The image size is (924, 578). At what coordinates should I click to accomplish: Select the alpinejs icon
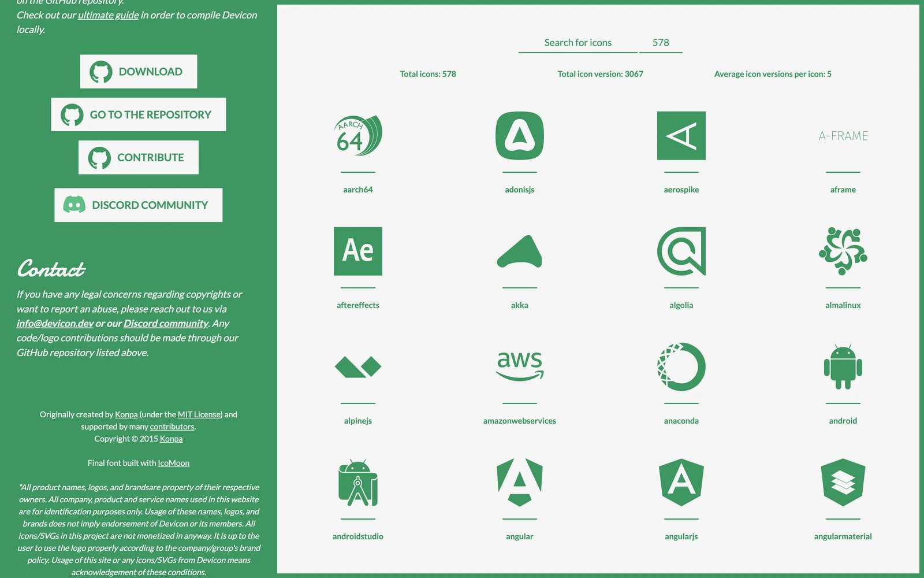[x=358, y=367]
